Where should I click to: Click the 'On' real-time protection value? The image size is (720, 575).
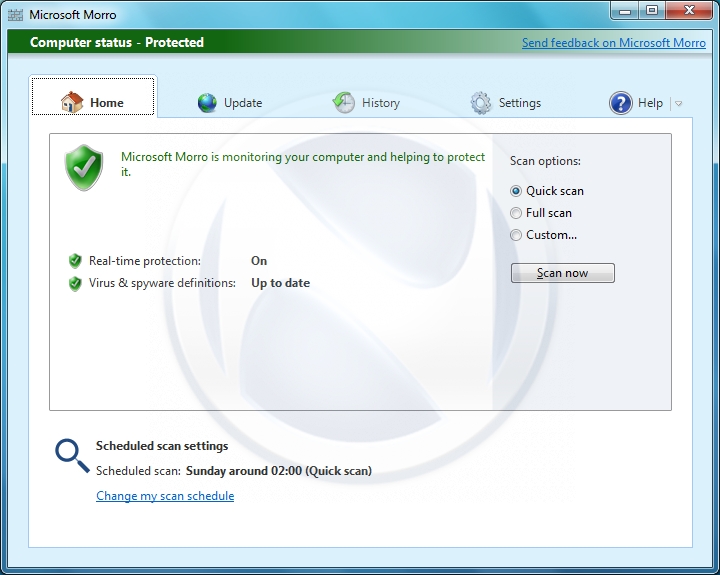click(259, 261)
